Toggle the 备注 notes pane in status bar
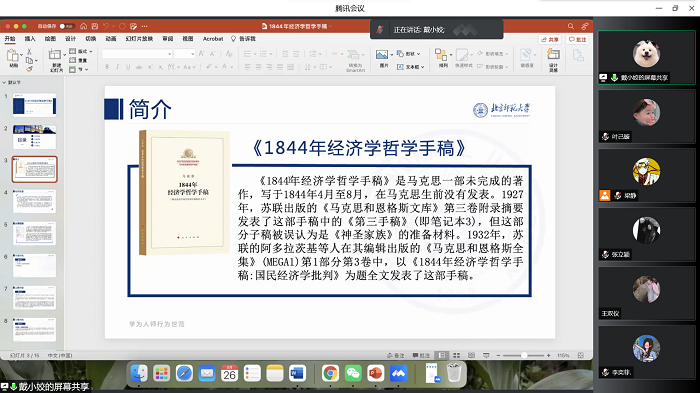The image size is (700, 393). [x=396, y=355]
